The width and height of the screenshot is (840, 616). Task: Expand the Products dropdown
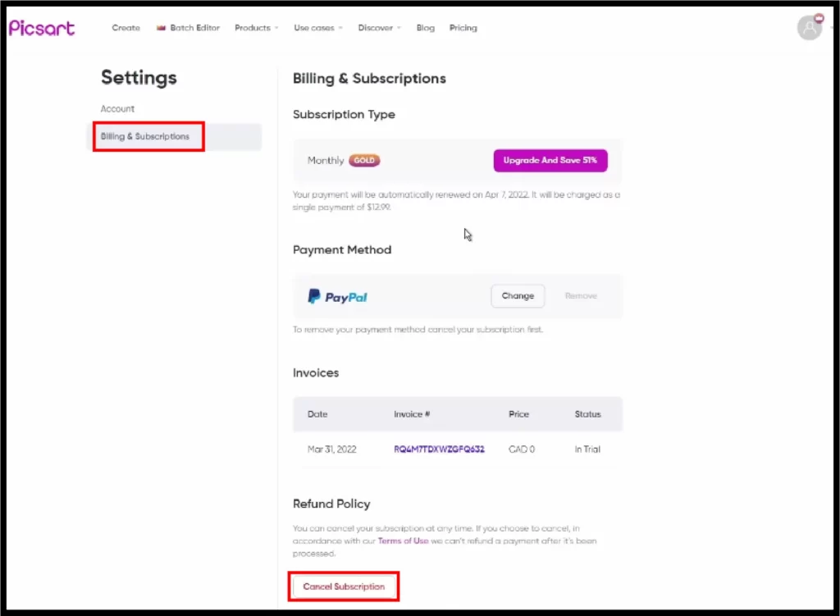pos(256,28)
